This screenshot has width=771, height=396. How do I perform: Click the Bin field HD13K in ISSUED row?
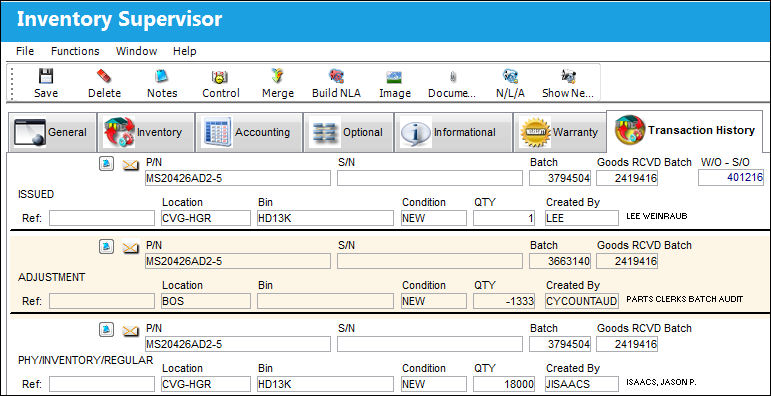coord(326,218)
